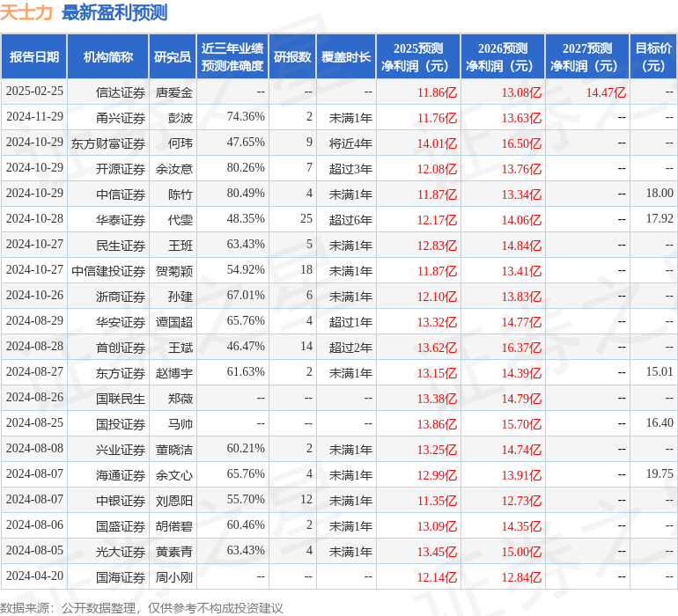Click 浙商证券 institution name
Screen dimensions: 678x616
tap(121, 296)
